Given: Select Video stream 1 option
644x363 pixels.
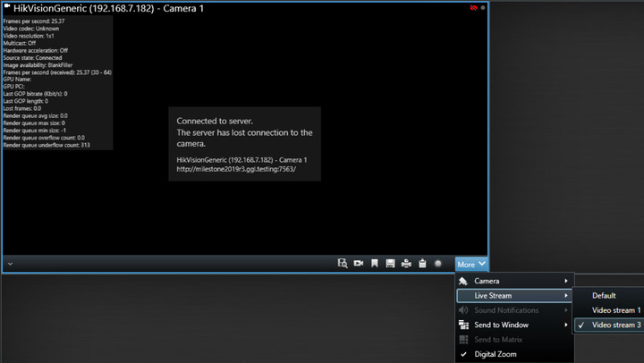Looking at the screenshot, I should [x=616, y=310].
